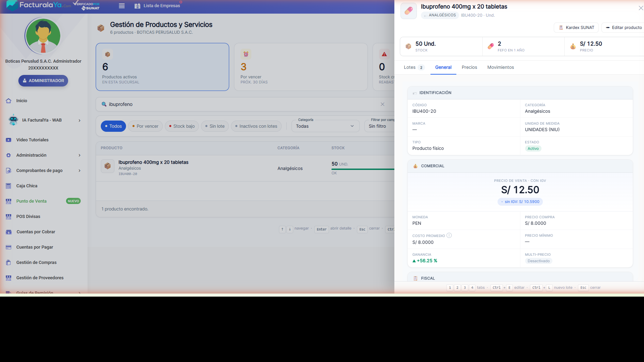Screen dimensions: 644x362
Task: Click the +56.25 % ganancia value
Action: pyautogui.click(x=425, y=261)
